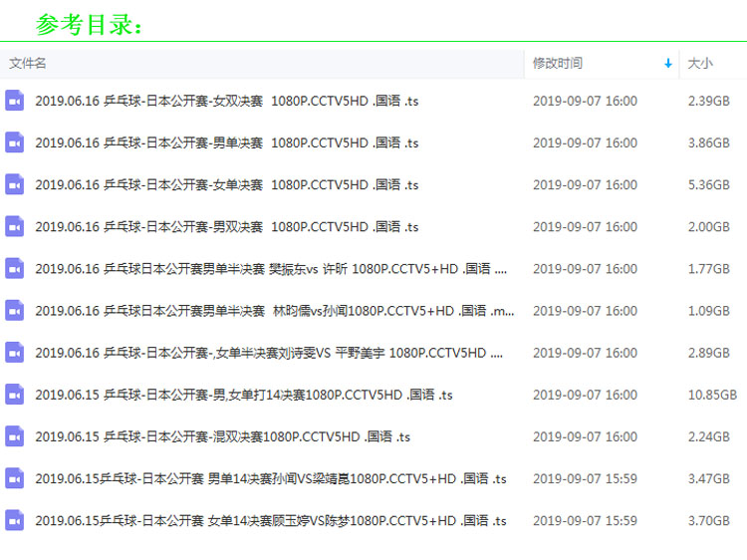Click video icon for 女单决赛 file

point(15,184)
